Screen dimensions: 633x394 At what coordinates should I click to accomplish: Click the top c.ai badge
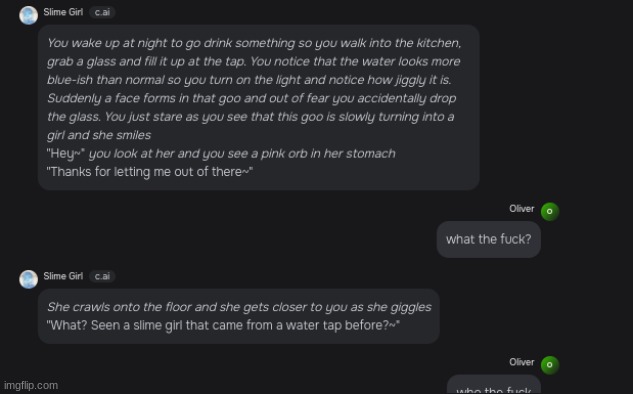[102, 12]
